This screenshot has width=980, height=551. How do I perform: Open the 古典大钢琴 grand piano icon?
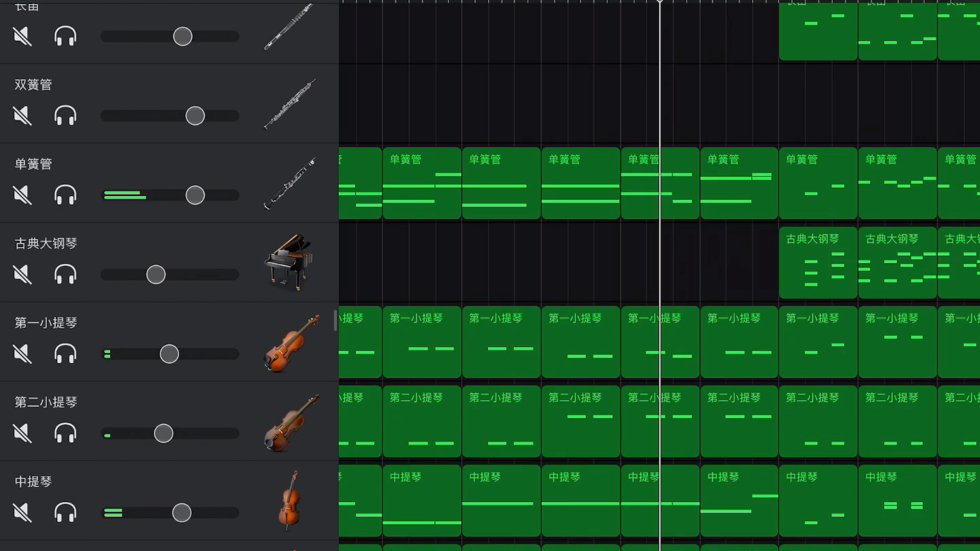(x=289, y=263)
